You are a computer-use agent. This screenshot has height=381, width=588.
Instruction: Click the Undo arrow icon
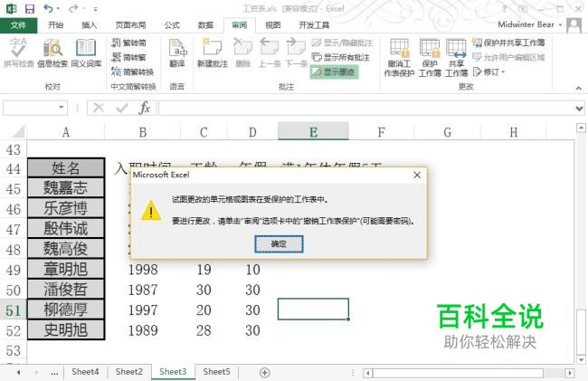point(48,8)
